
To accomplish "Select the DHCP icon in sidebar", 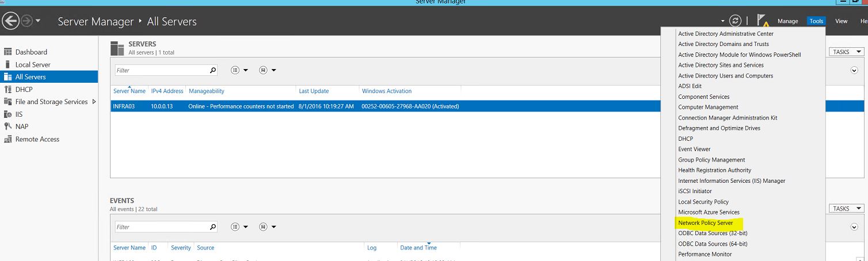I will click(8, 90).
